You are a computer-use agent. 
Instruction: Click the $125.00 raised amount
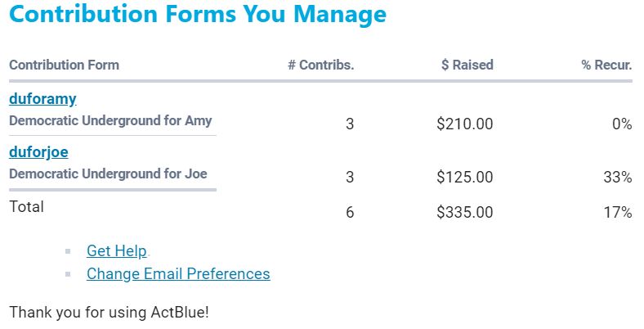(x=465, y=178)
